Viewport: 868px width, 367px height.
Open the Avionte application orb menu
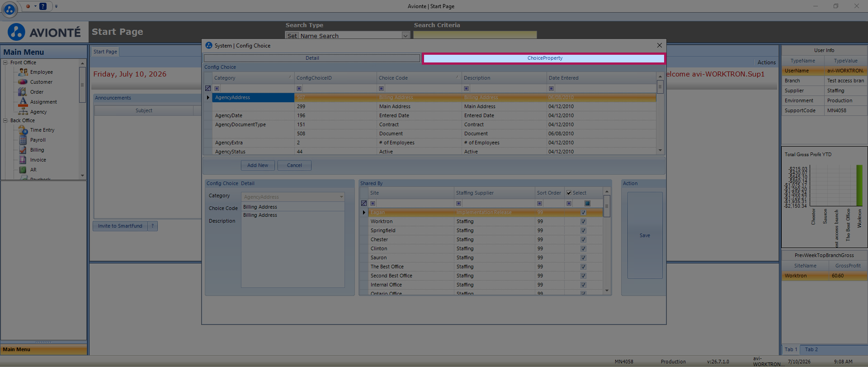(9, 9)
